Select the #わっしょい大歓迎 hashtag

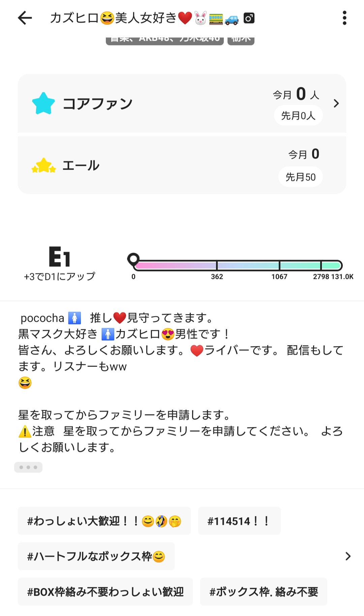click(104, 521)
